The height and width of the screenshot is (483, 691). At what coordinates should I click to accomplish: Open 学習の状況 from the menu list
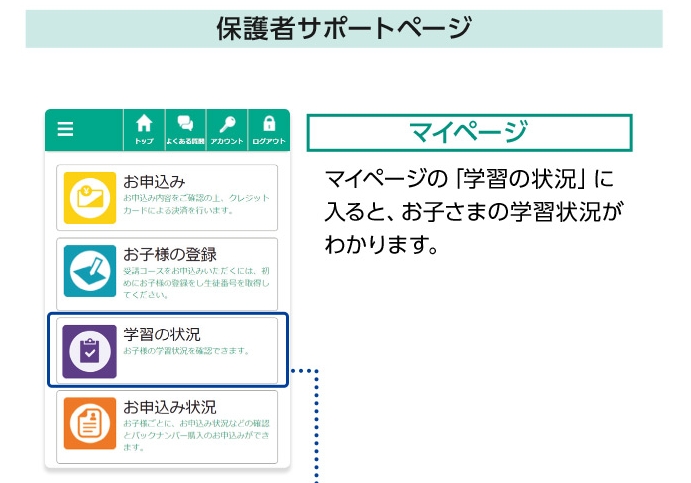click(162, 334)
